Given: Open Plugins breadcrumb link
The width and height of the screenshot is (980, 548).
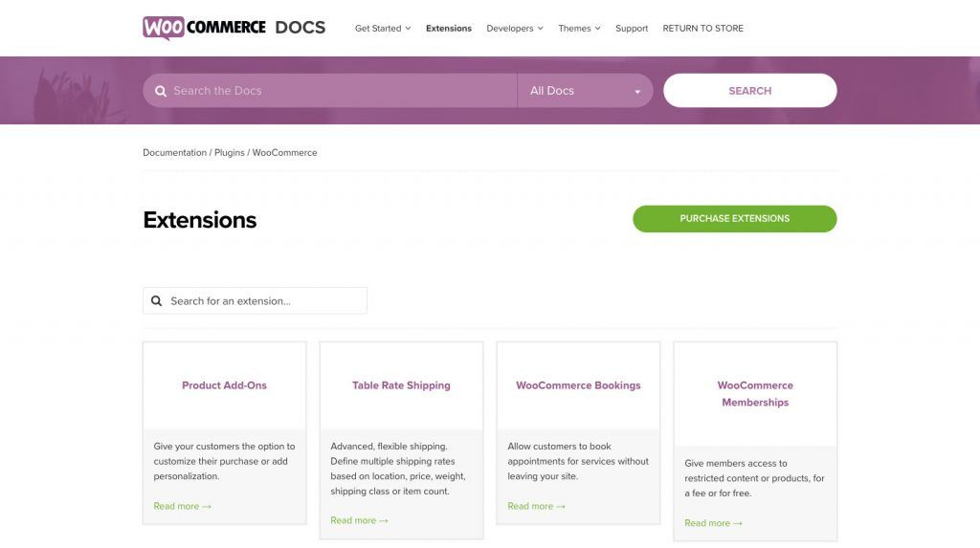Looking at the screenshot, I should 230,152.
